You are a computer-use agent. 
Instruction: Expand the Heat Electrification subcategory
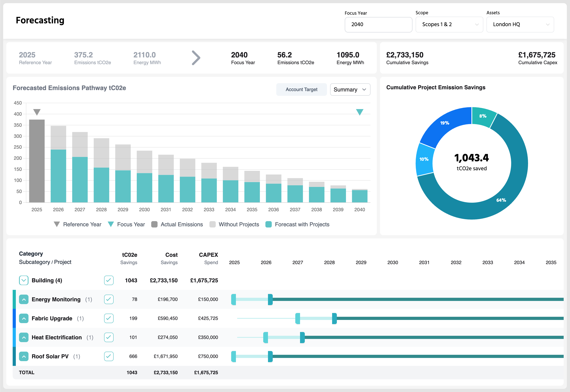click(x=24, y=337)
